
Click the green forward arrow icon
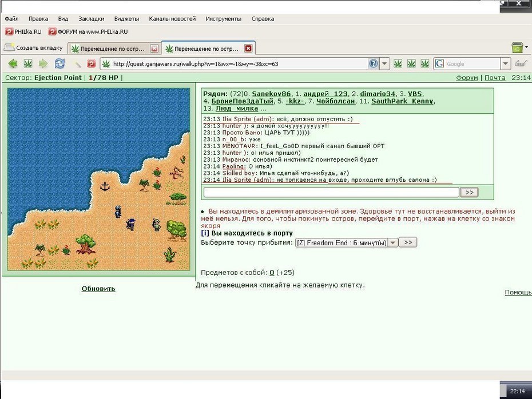[x=43, y=63]
